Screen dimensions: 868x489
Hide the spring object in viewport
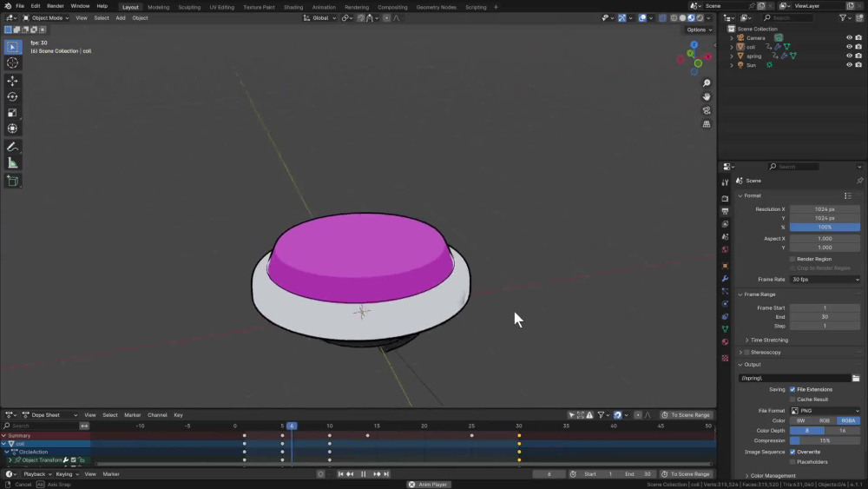click(849, 56)
